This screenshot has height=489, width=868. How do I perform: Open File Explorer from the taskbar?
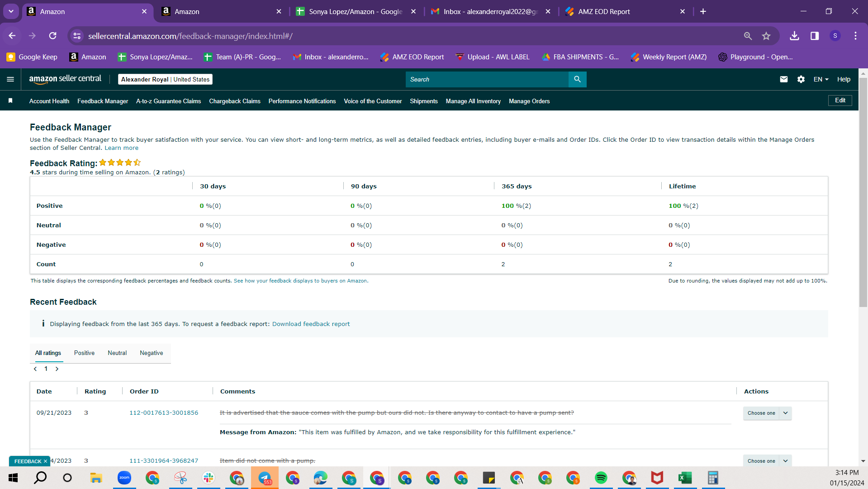point(96,478)
